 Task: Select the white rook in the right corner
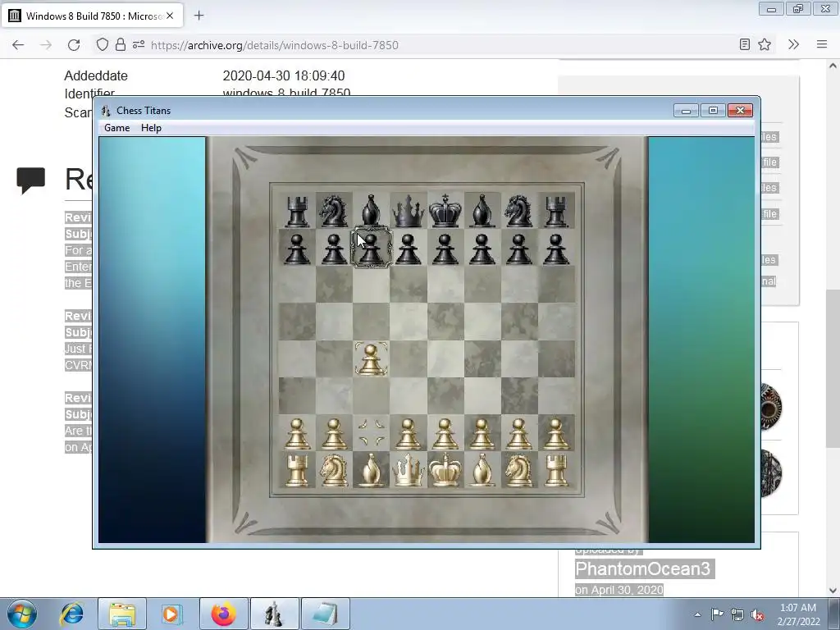pos(556,470)
